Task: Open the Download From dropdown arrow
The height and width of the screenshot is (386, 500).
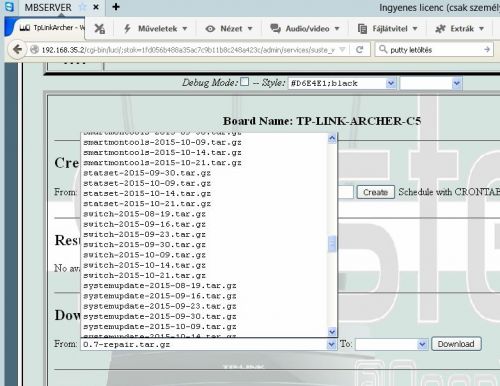Action: (332, 344)
